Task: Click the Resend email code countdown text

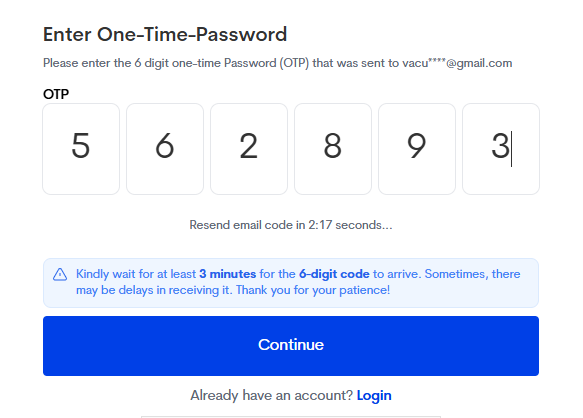Action: point(291,225)
